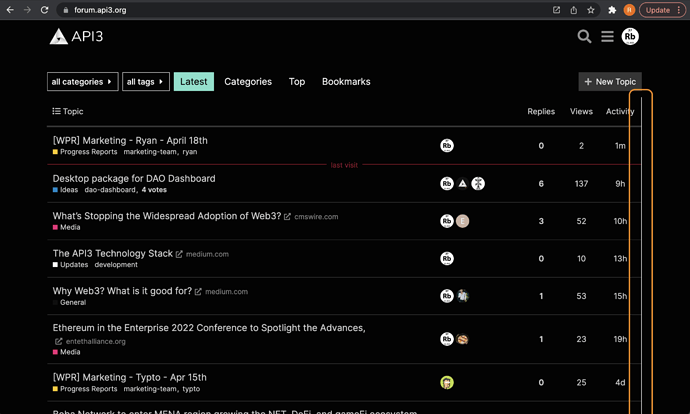The height and width of the screenshot is (414, 690).
Task: Open 'Why Web3? What is it good for?'
Action: pyautogui.click(x=122, y=291)
